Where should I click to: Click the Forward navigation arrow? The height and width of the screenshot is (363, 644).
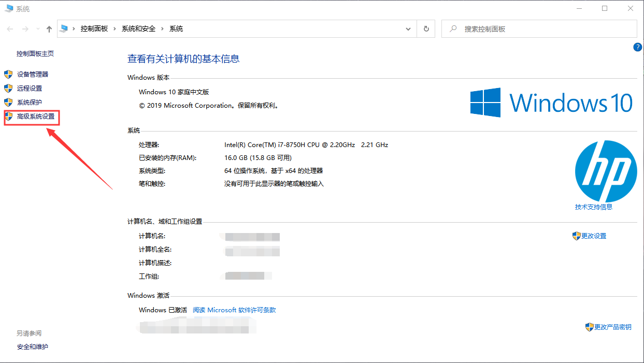(x=25, y=29)
